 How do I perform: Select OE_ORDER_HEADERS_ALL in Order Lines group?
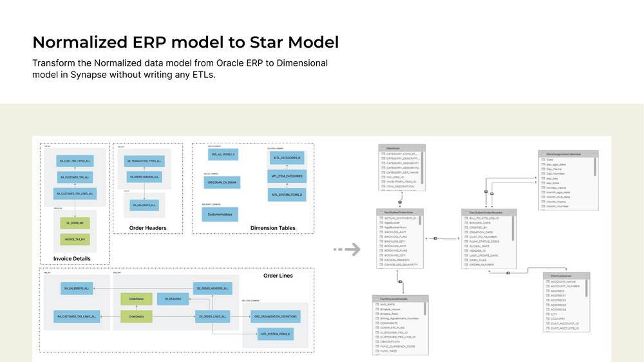[x=213, y=289]
